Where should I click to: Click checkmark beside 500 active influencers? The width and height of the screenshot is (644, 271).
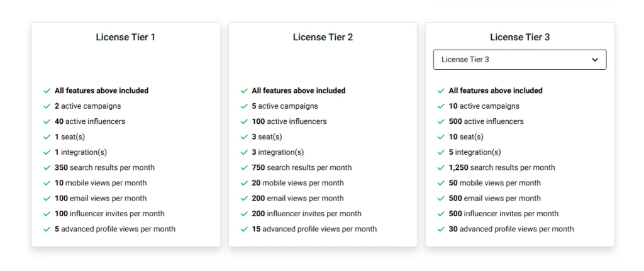pos(441,121)
